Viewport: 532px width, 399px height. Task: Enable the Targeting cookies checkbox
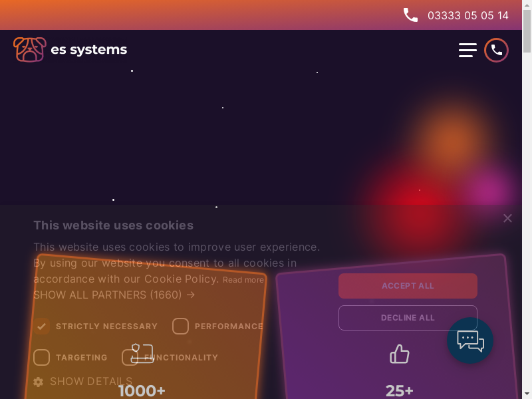pyautogui.click(x=42, y=358)
